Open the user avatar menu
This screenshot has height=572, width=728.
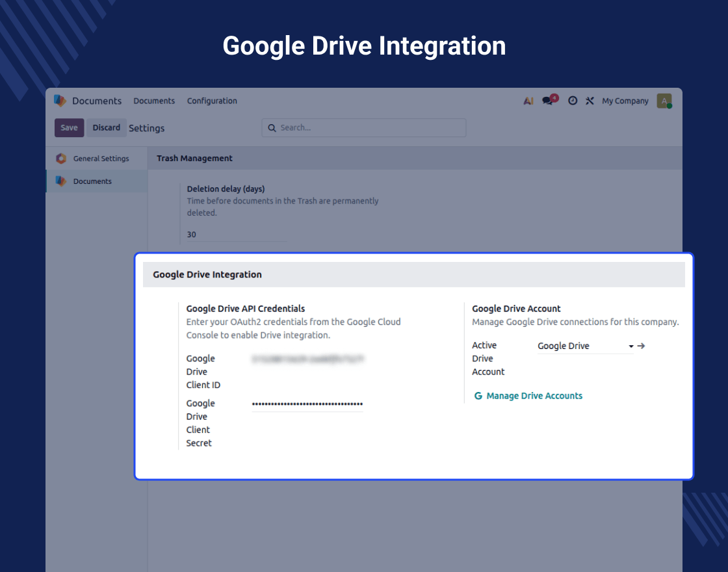click(x=664, y=101)
